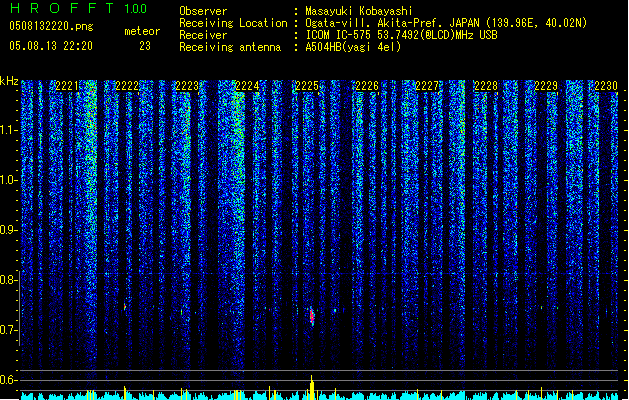Click the 0.9 kHz axis label
Viewport: 629px width, 400px height.
point(8,230)
